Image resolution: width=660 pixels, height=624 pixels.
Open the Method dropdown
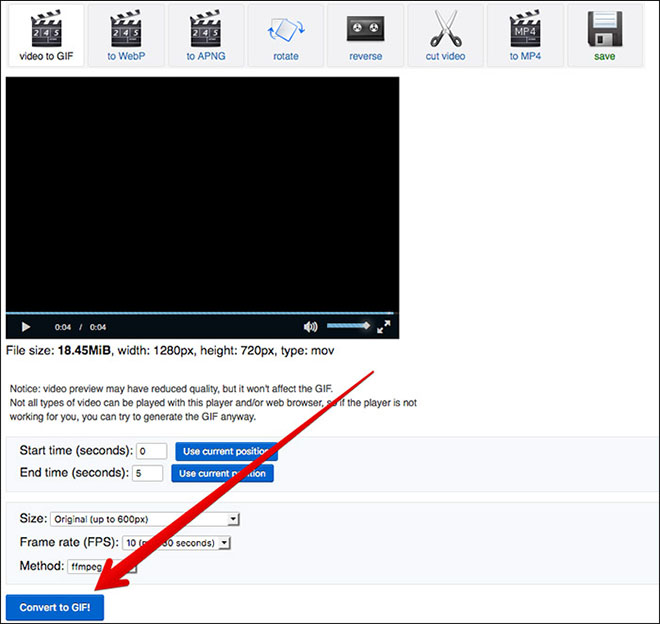[100, 567]
